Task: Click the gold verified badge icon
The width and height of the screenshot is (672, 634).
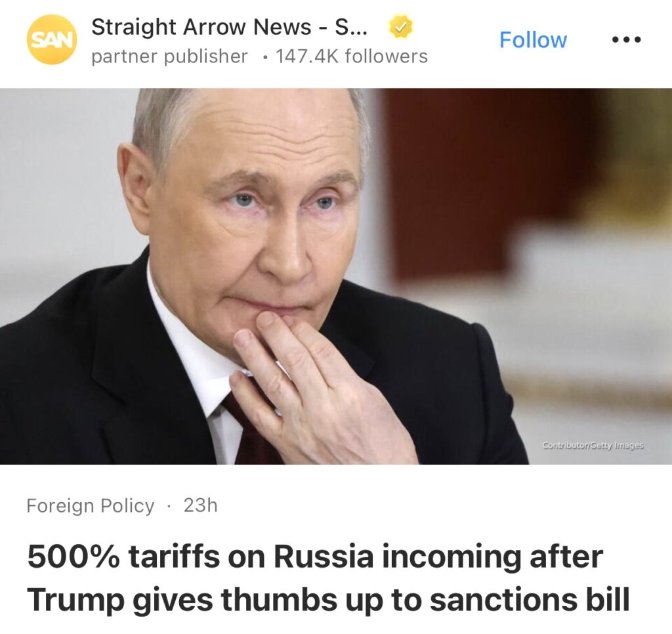Action: pyautogui.click(x=400, y=27)
